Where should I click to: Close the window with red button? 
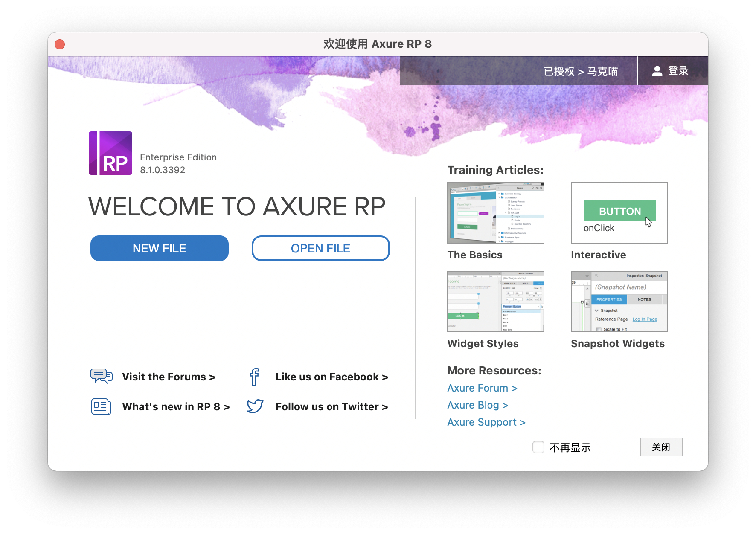60,44
